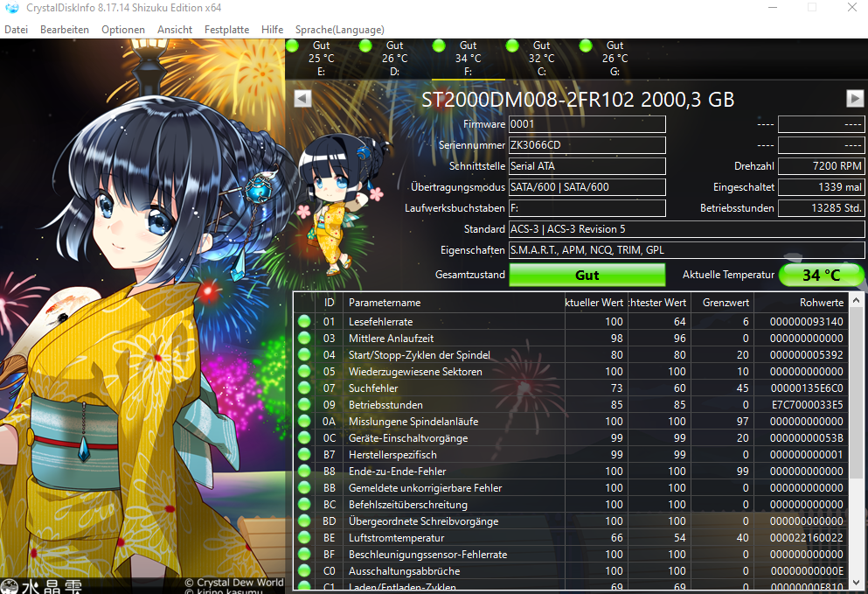868x594 pixels.
Task: Click raw value E7C7000033E5
Action: coord(808,404)
